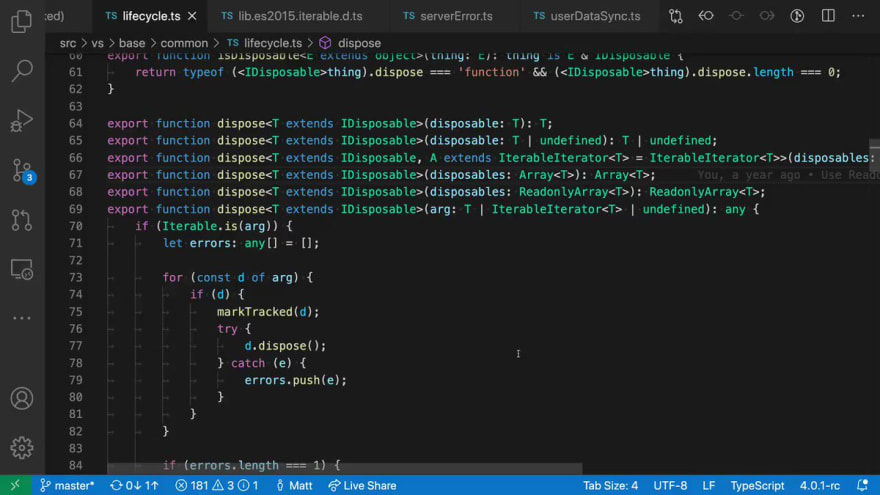Select TypeScript language mode
The width and height of the screenshot is (880, 495).
(x=757, y=485)
